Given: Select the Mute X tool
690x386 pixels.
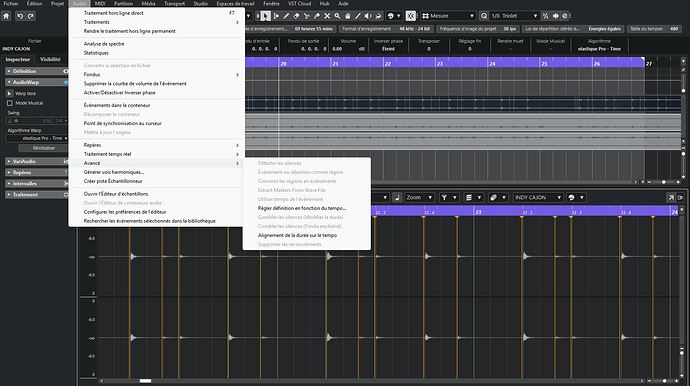Looking at the screenshot, I should 327,16.
